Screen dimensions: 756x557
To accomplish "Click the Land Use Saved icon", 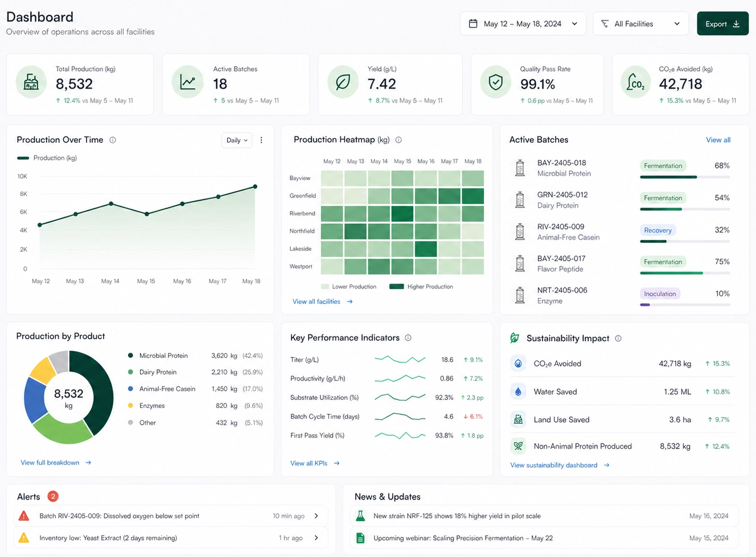I will coord(518,419).
